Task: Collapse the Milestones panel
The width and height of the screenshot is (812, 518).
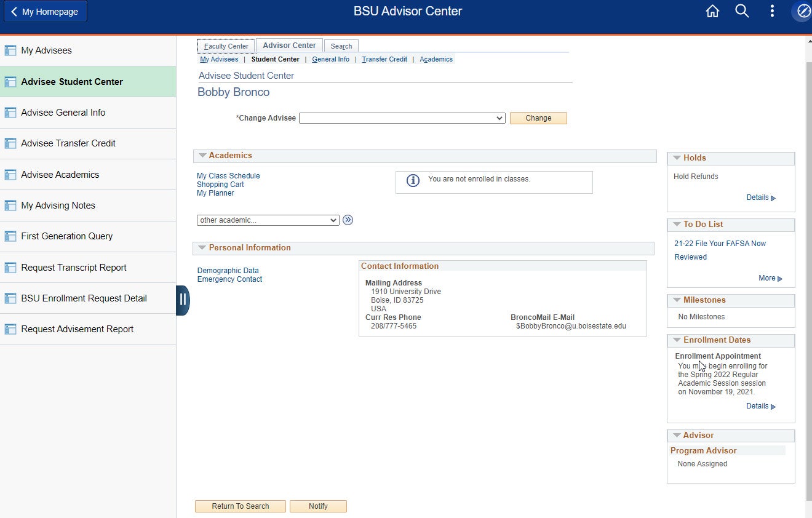Action: click(677, 300)
